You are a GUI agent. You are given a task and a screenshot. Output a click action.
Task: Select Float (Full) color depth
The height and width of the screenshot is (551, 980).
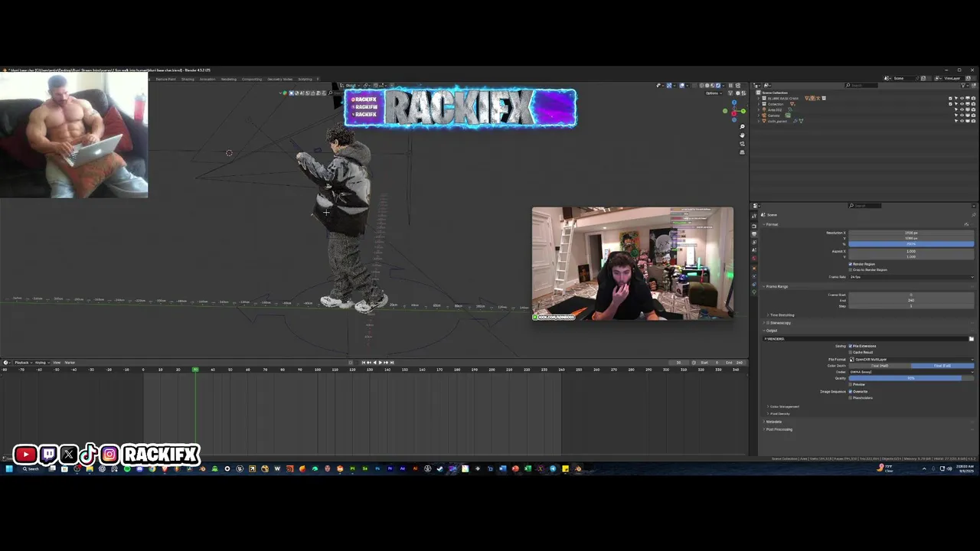pyautogui.click(x=942, y=366)
